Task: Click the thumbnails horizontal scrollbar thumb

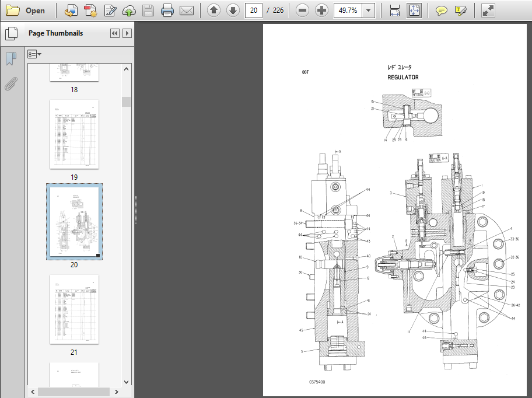Action: pos(73,392)
